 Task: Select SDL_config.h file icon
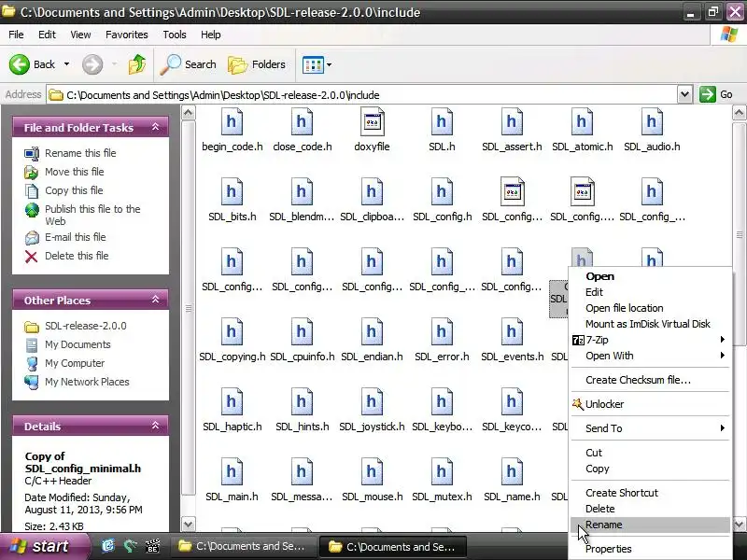[x=442, y=192]
